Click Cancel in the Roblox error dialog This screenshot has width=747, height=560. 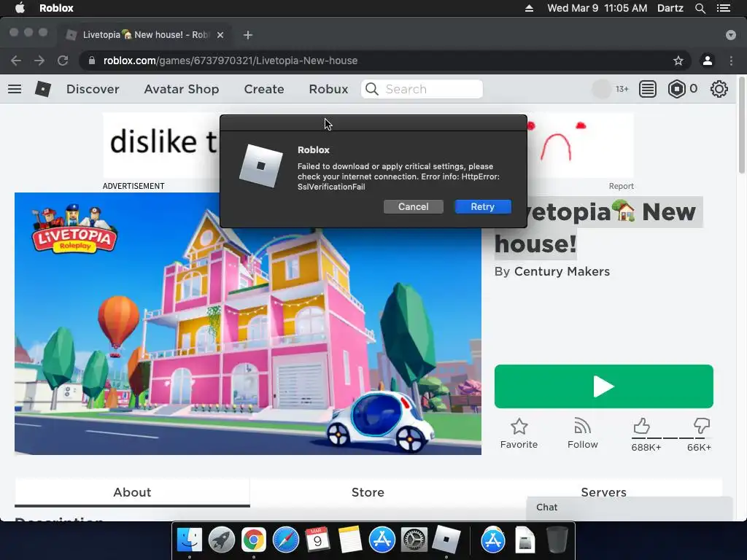click(413, 206)
